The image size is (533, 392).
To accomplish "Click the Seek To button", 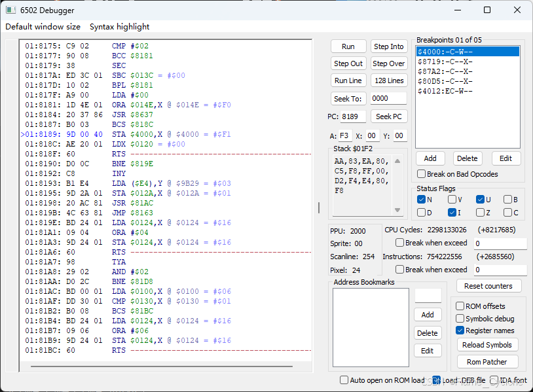I will 348,99.
